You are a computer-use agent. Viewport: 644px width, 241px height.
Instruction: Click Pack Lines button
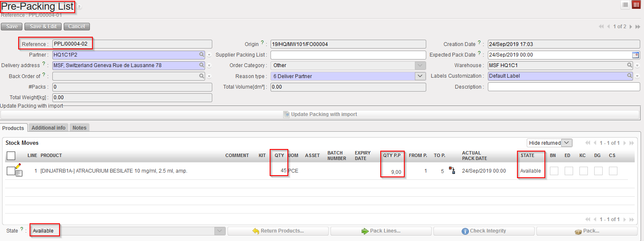[381, 231]
